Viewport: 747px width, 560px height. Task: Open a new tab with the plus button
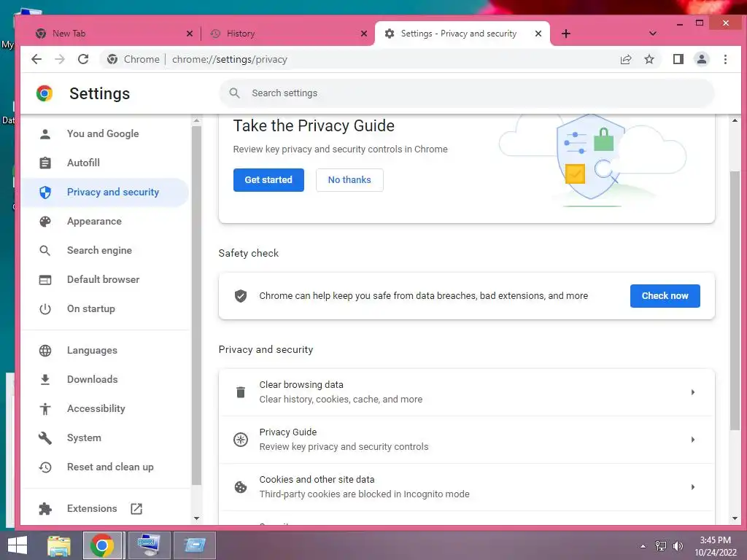coord(565,34)
